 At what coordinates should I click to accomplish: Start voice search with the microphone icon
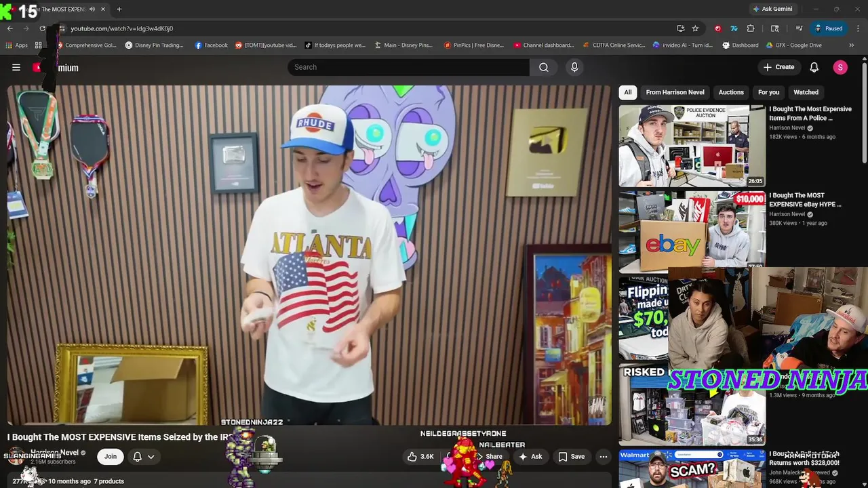pyautogui.click(x=574, y=67)
